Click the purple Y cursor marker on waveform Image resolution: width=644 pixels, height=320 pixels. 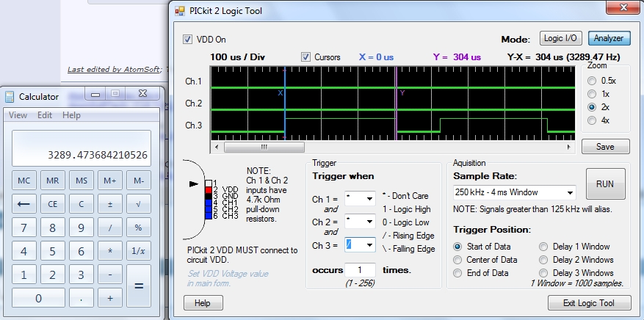[402, 93]
